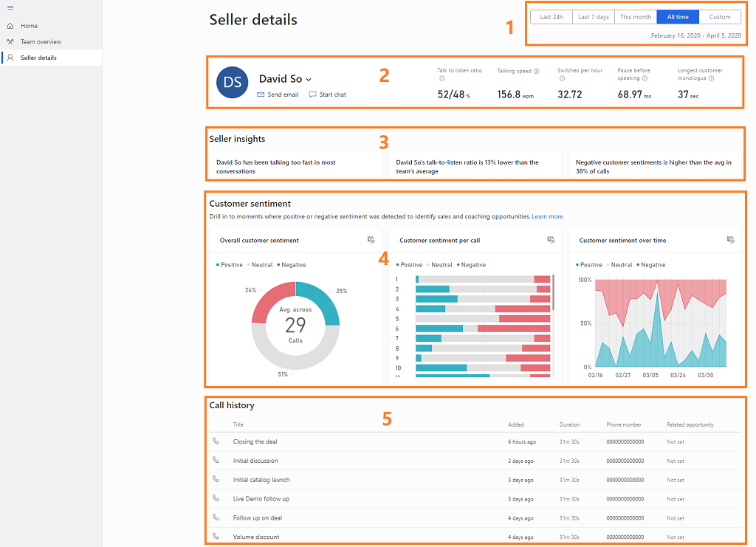Image resolution: width=756 pixels, height=547 pixels.
Task: Click the filter icon on Customer sentiment over time
Action: pos(731,239)
